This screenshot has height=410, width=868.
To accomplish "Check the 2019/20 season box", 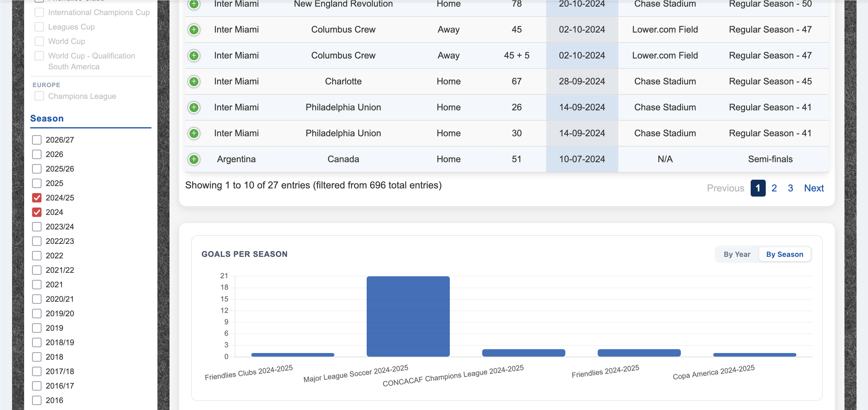I will [37, 314].
